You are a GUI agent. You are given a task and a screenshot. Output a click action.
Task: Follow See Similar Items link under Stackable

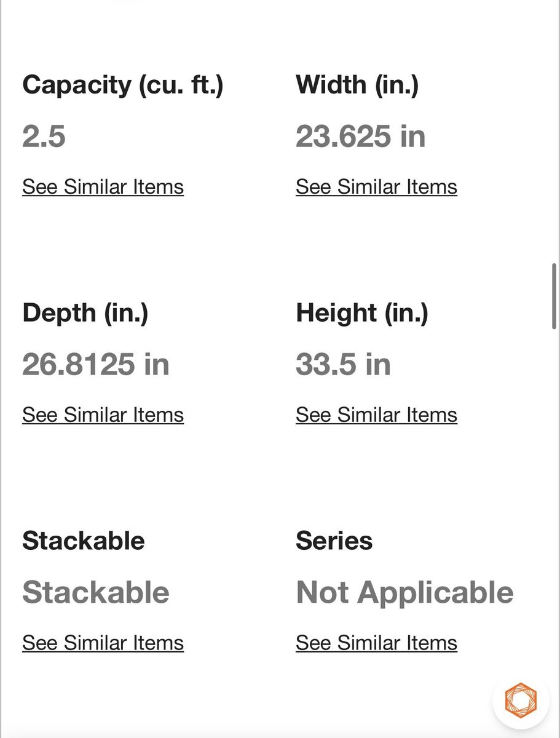(x=103, y=643)
